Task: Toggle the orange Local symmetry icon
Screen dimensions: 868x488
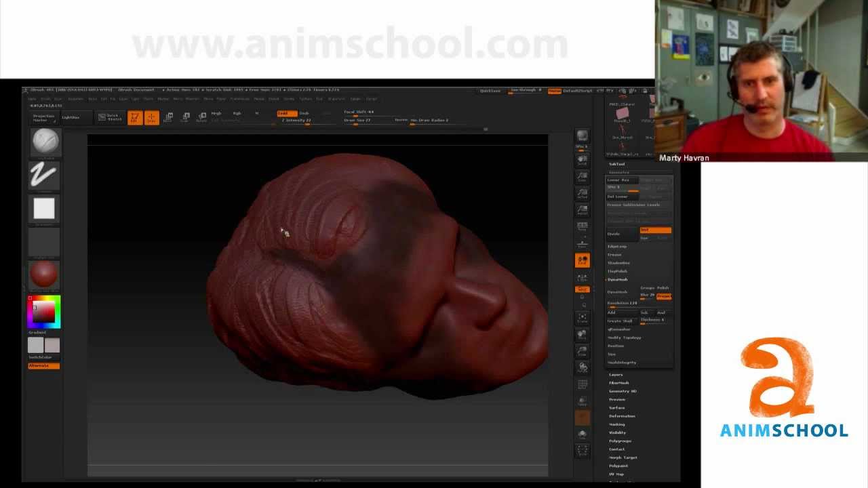Action: point(582,260)
